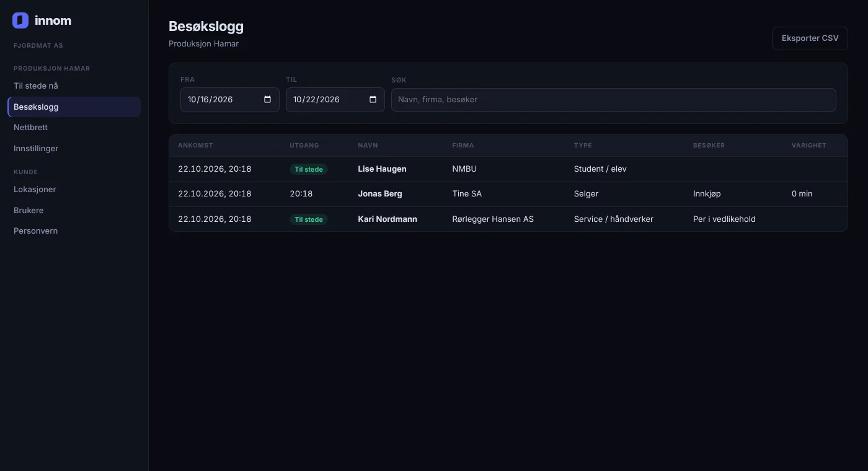Click Per i vedlikehold cell
Screen dimensions: 868x471
point(724,219)
